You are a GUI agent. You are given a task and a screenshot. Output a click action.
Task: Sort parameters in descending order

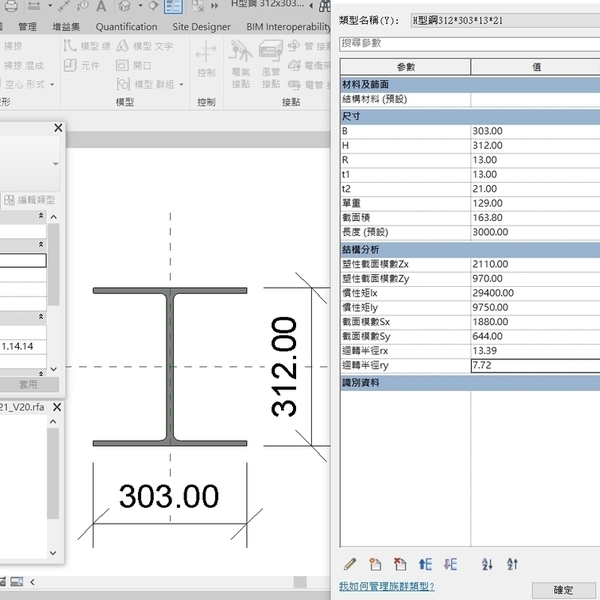click(x=513, y=564)
